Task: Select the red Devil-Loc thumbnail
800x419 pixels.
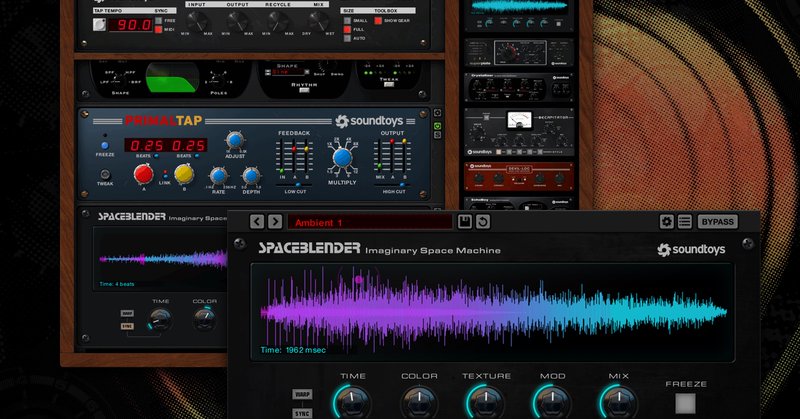Action: coord(519,177)
